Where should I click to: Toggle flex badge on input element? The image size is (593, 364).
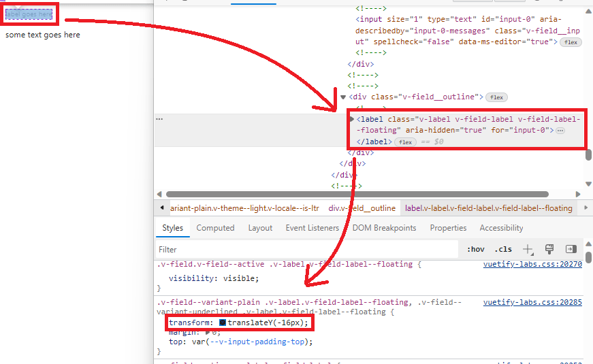pyautogui.click(x=571, y=42)
